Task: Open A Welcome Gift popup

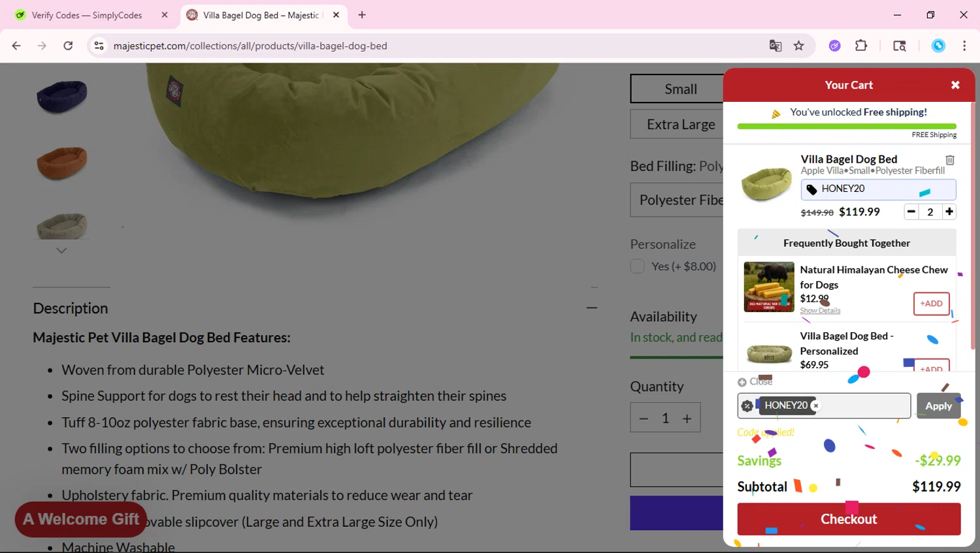Action: [x=81, y=520]
